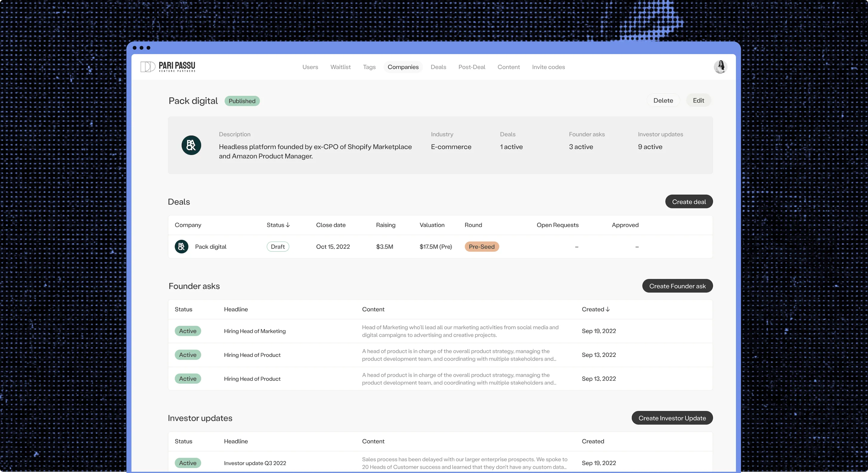The image size is (868, 473).
Task: Click Active badge for Hiring Head of Marketing
Action: point(188,331)
